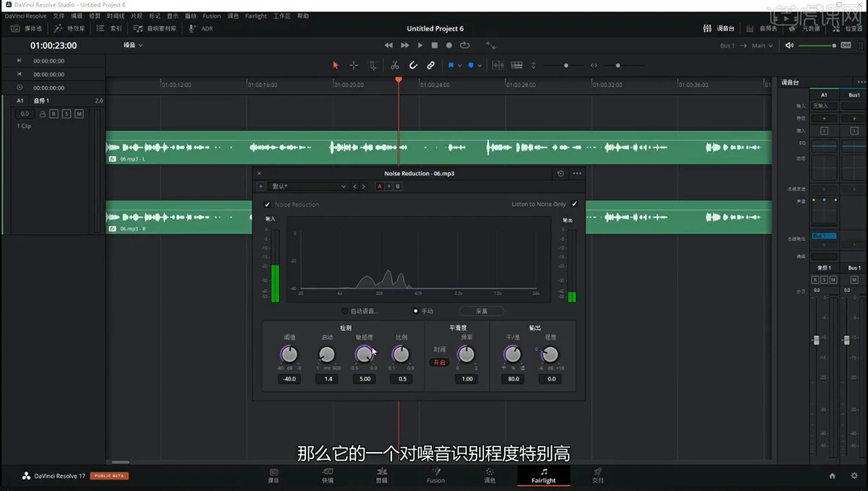Open the ADR panel
Screen dimensions: 868x491
(201, 28)
